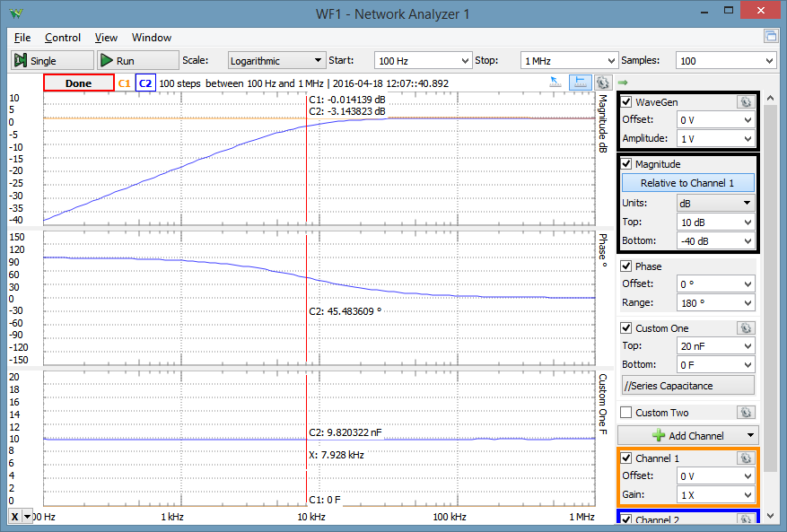The image size is (787, 532).
Task: Click the plot cursor pointer icon
Action: [x=556, y=83]
